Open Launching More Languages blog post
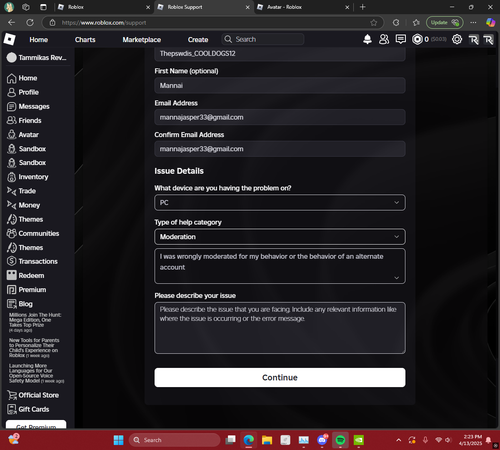 click(x=36, y=373)
